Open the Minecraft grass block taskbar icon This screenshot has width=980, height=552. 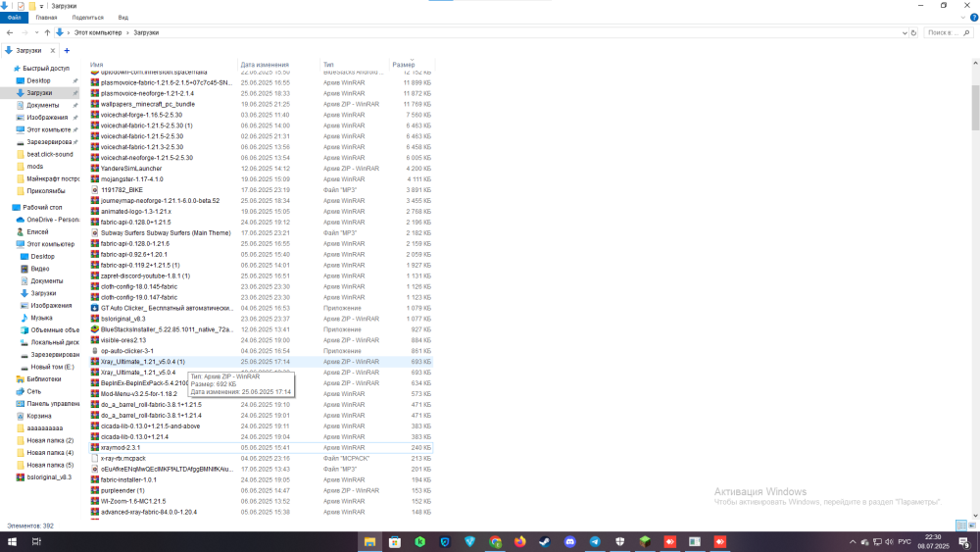click(645, 542)
